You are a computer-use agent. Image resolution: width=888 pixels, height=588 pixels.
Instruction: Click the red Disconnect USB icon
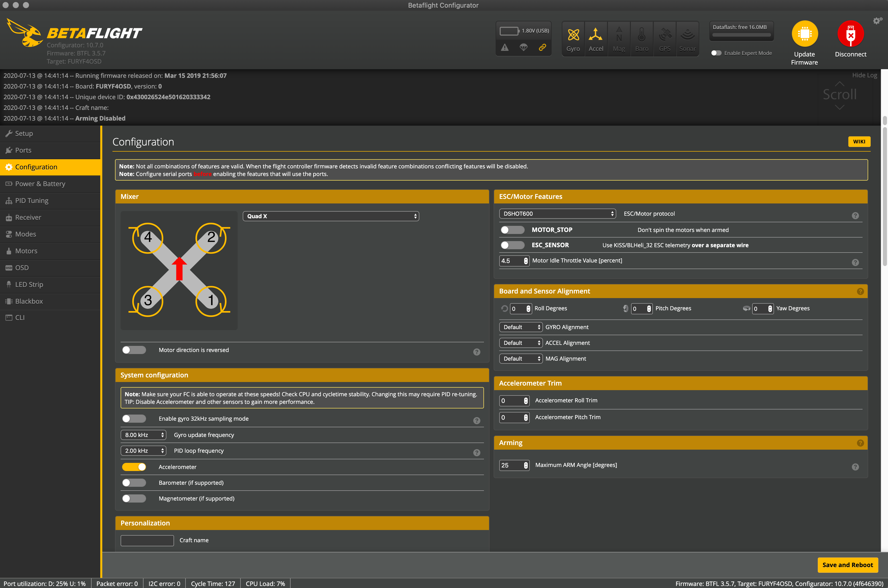850,34
